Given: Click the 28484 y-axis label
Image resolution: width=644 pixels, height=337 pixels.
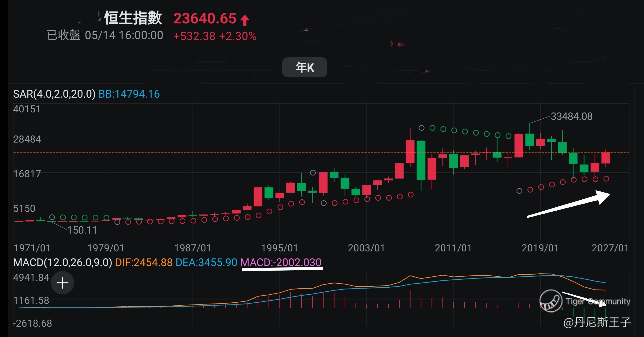Looking at the screenshot, I should pyautogui.click(x=27, y=139).
